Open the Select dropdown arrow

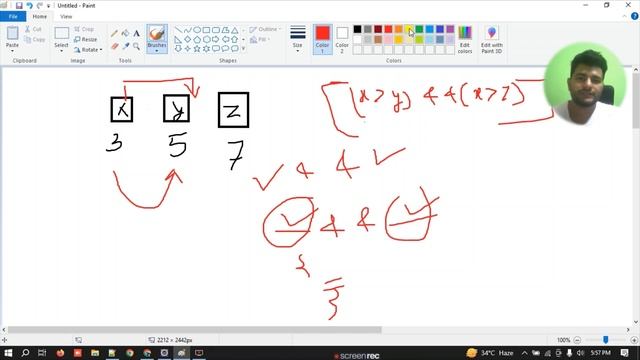[x=61, y=51]
